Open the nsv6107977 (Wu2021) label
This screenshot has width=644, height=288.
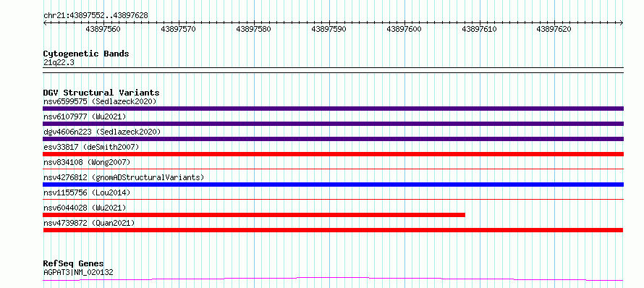(85, 117)
